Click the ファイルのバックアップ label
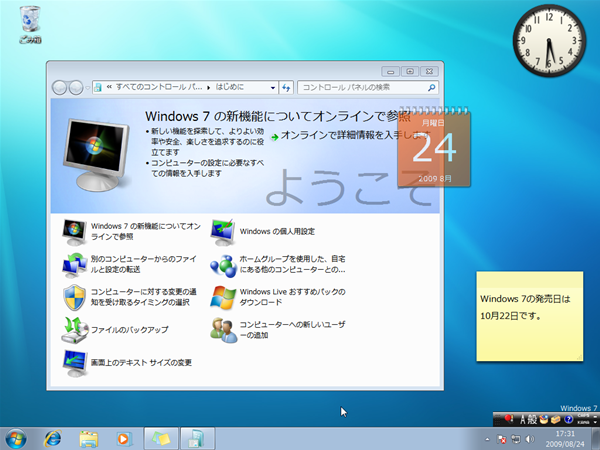 (x=129, y=329)
